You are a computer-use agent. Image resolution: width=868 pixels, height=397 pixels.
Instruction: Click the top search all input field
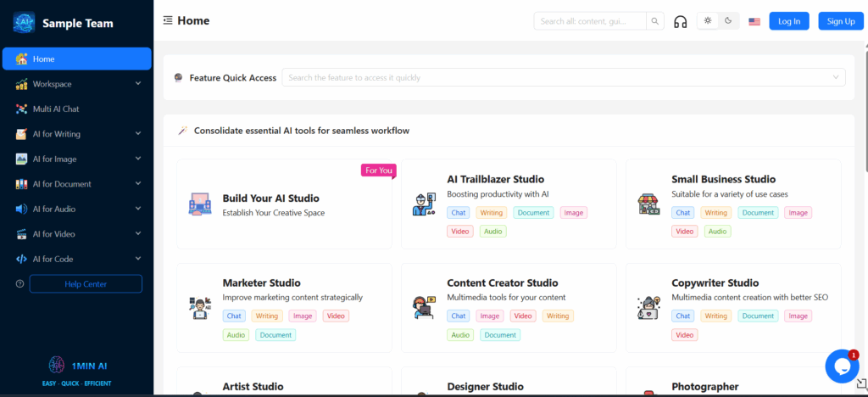pos(589,21)
